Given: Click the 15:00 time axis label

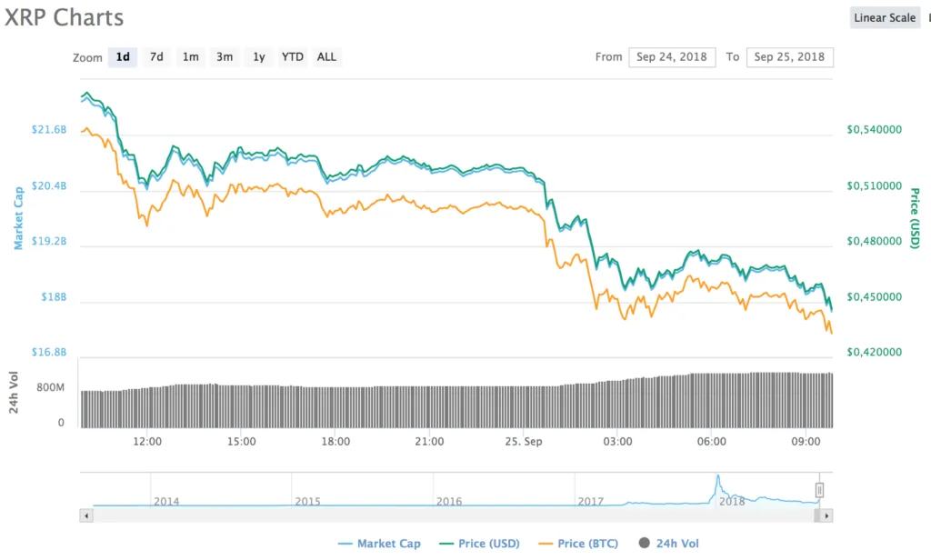Looking at the screenshot, I should tap(242, 441).
